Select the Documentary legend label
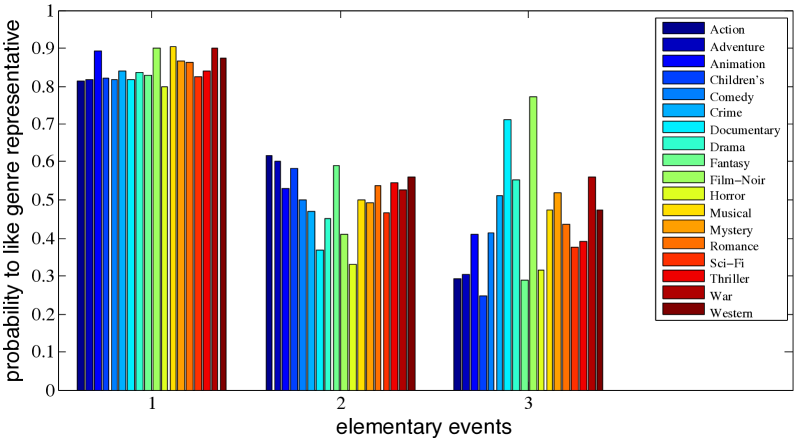Image resolution: width=798 pixels, height=440 pixels. coord(745,130)
